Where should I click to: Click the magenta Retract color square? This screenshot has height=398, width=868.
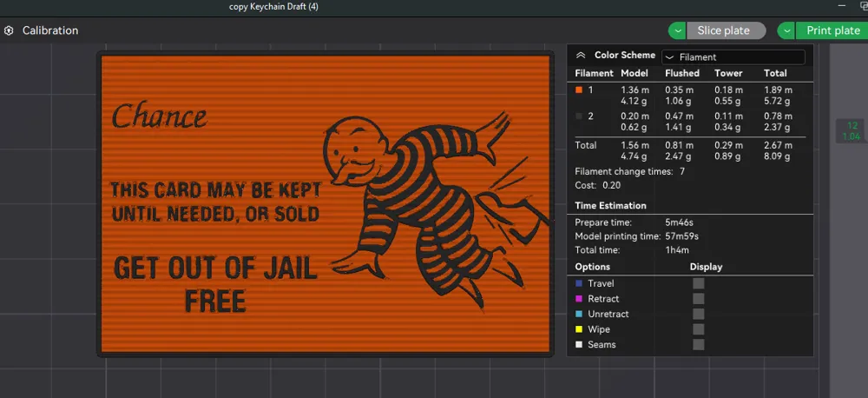click(579, 299)
